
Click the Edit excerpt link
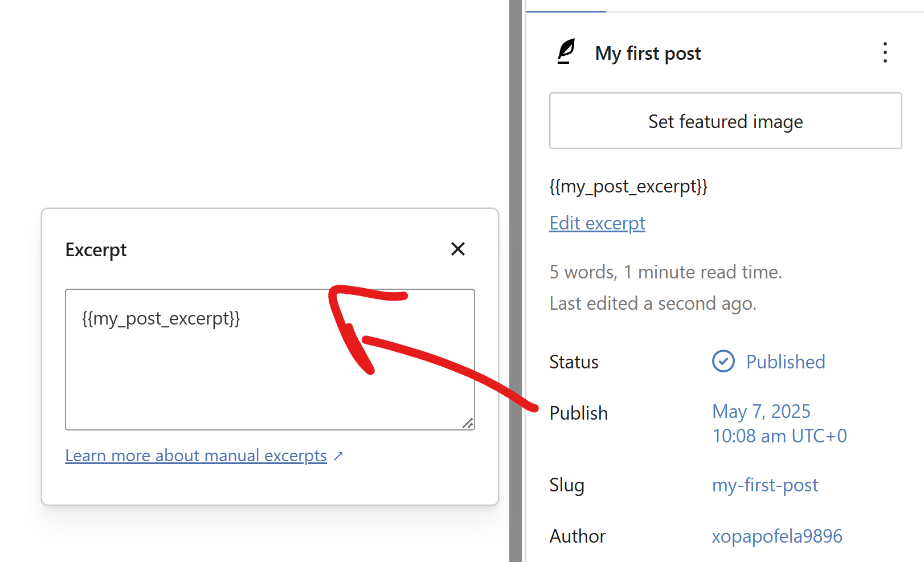pyautogui.click(x=597, y=223)
